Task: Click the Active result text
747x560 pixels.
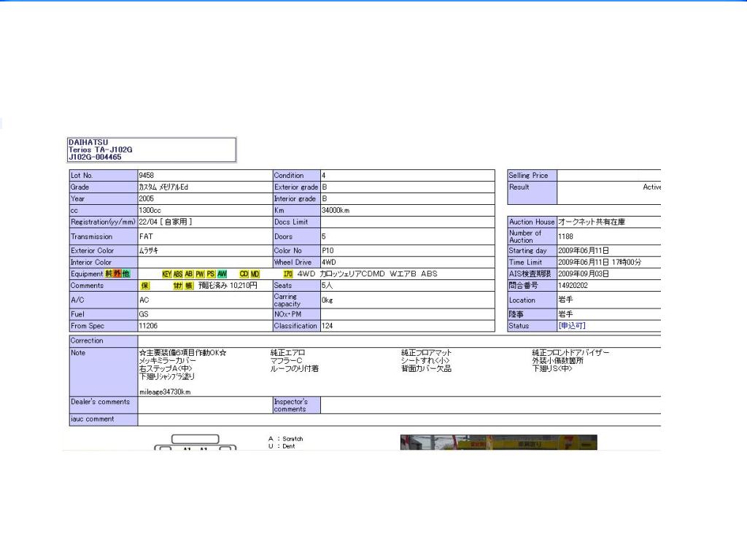Action: (x=651, y=187)
